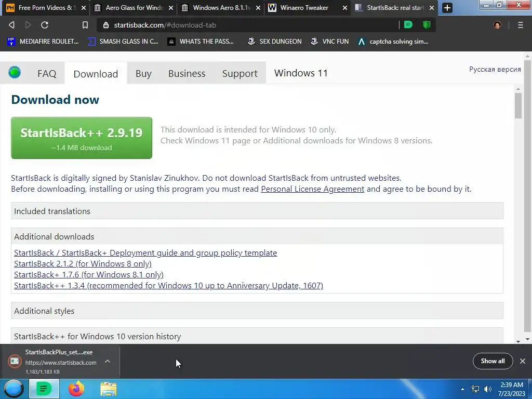
Task: Click Show all downloads button
Action: pyautogui.click(x=493, y=361)
